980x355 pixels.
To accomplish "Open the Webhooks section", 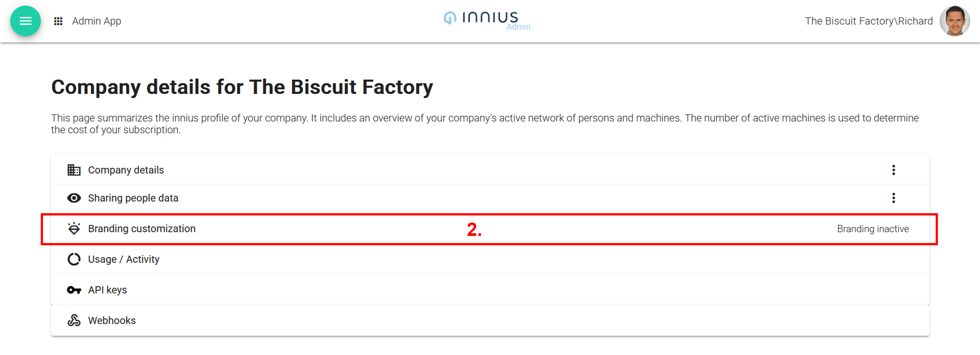I will click(112, 321).
